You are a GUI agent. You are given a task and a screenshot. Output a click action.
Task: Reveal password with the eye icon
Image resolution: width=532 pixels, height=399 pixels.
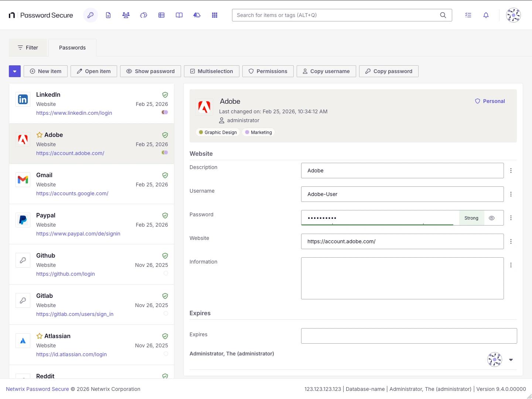pos(491,218)
